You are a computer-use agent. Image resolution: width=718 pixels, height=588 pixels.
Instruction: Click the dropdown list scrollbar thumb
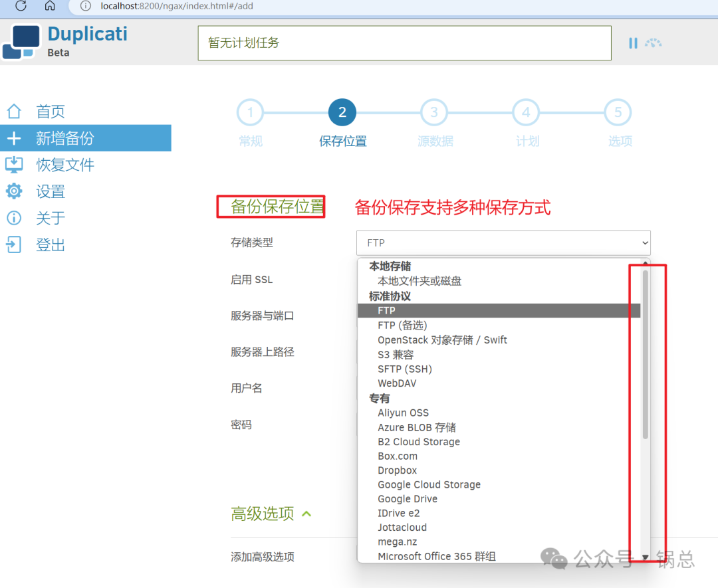[x=645, y=355]
